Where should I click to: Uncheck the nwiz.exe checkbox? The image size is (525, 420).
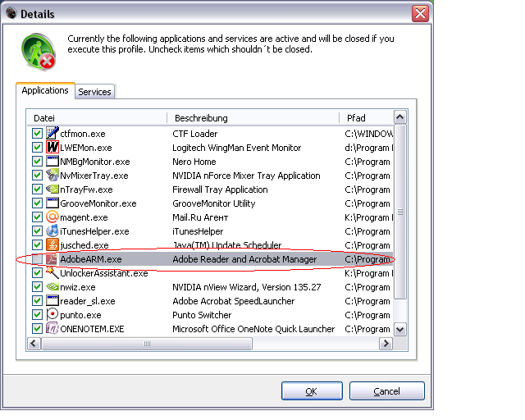pyautogui.click(x=37, y=286)
